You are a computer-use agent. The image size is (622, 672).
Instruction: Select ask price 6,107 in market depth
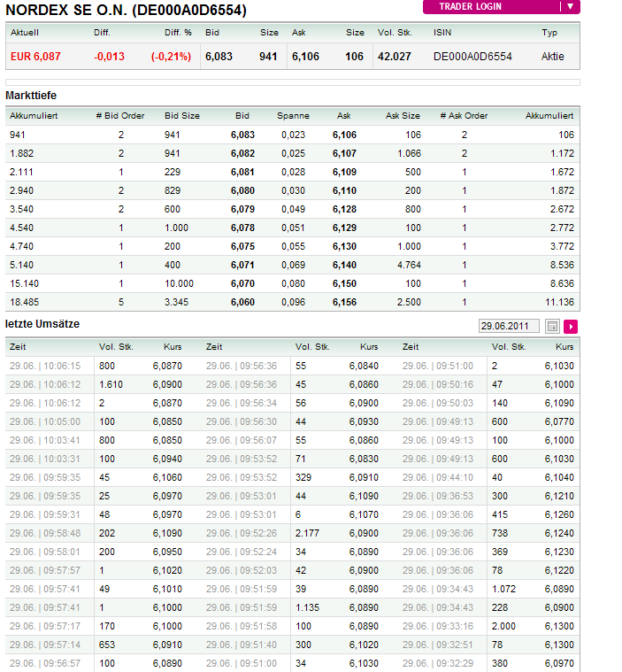[344, 153]
